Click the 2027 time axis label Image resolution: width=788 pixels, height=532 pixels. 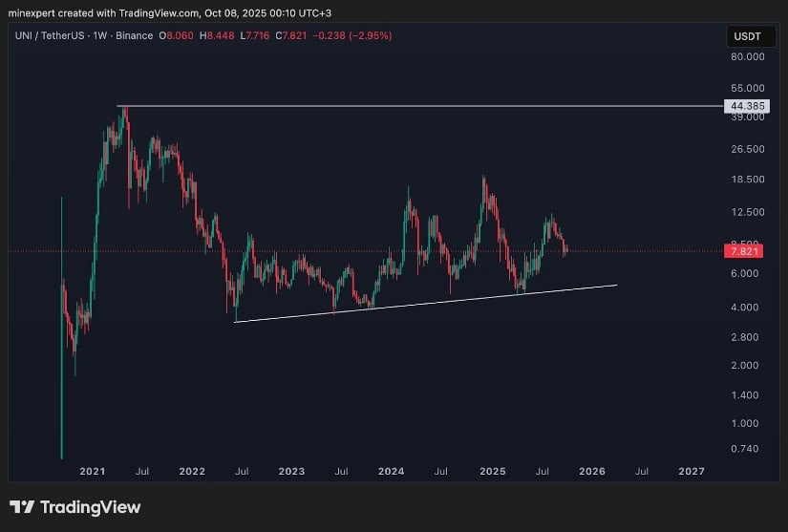692,471
